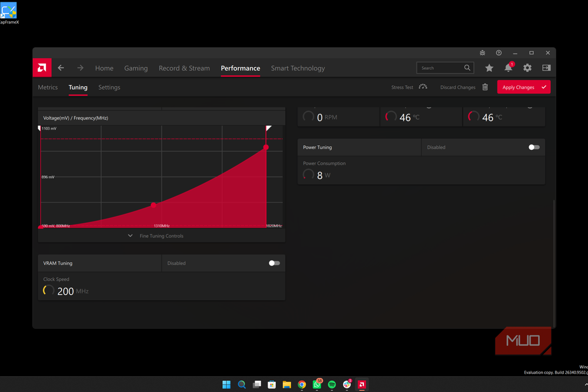Open Windows Start menu

226,384
